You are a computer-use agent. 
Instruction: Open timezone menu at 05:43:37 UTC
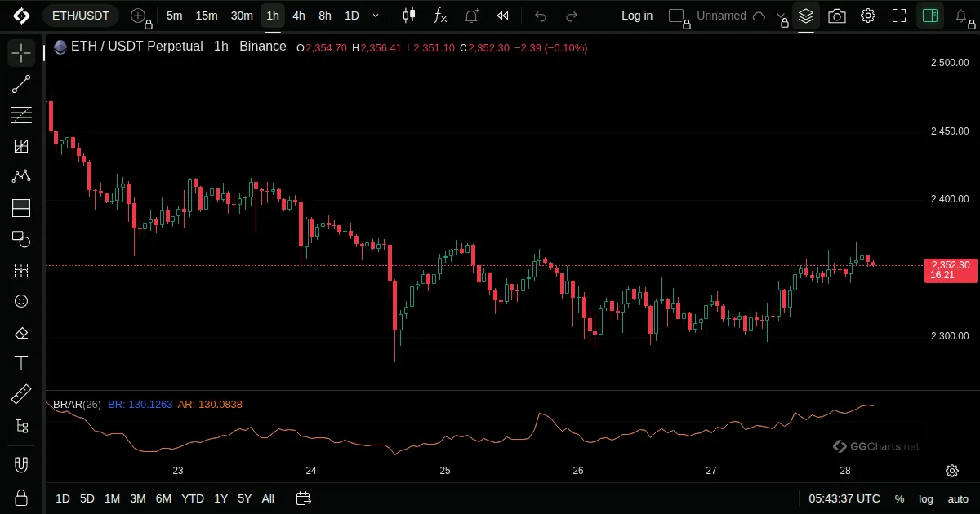click(x=844, y=498)
